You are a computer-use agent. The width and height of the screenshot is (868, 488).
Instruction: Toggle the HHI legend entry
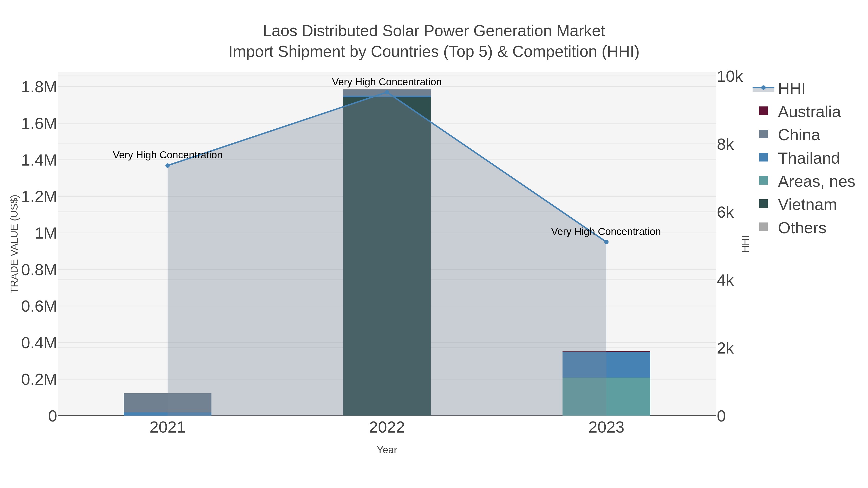tap(779, 89)
